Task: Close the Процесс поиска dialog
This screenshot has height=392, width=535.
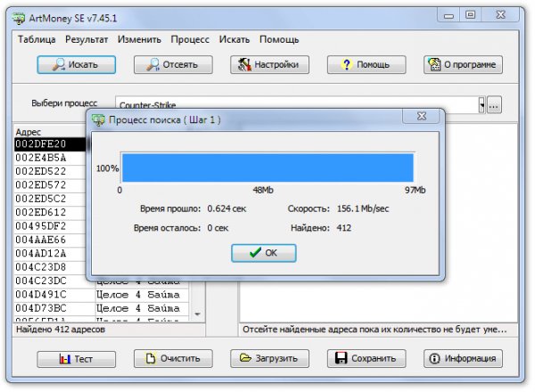Action: click(422, 116)
